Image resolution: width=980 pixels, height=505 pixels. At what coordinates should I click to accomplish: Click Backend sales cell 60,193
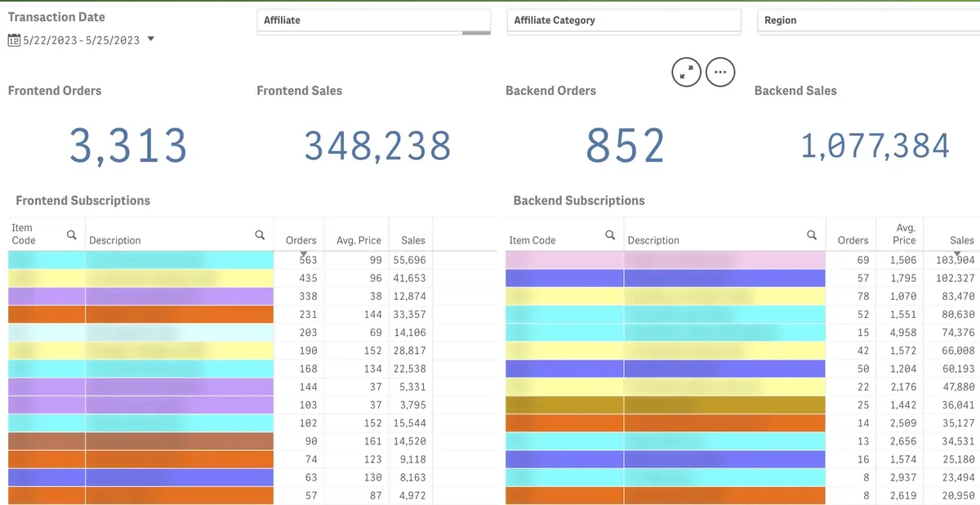[958, 369]
